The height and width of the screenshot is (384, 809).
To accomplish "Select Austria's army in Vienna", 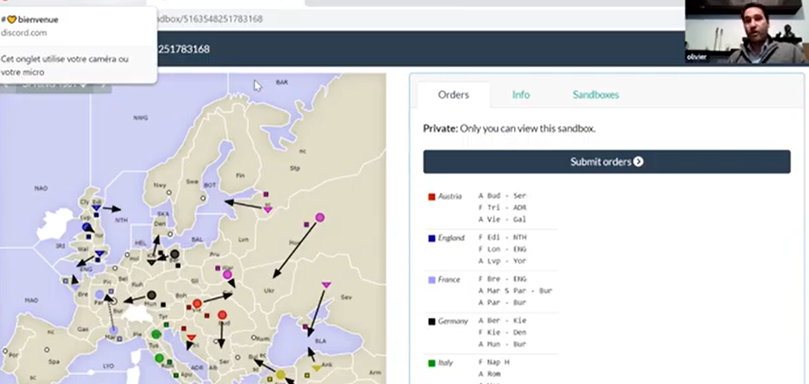I will click(x=197, y=303).
